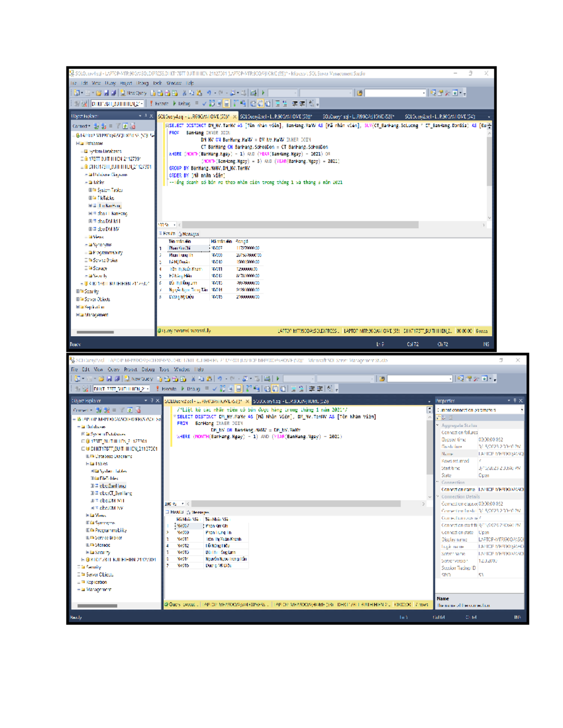Click Disconnect icon in lower Object Explorer toolbar
The width and height of the screenshot is (563, 728).
point(107,410)
